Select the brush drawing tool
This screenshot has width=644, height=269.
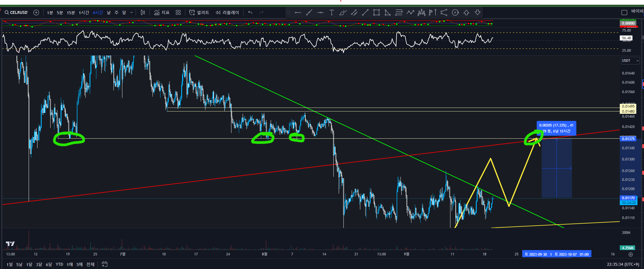click(x=343, y=12)
